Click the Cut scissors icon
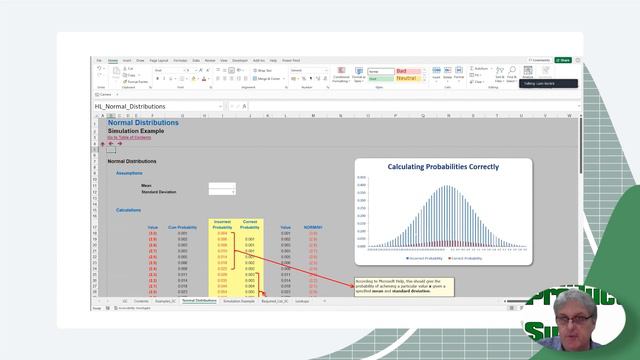The image size is (640, 360). point(125,69)
